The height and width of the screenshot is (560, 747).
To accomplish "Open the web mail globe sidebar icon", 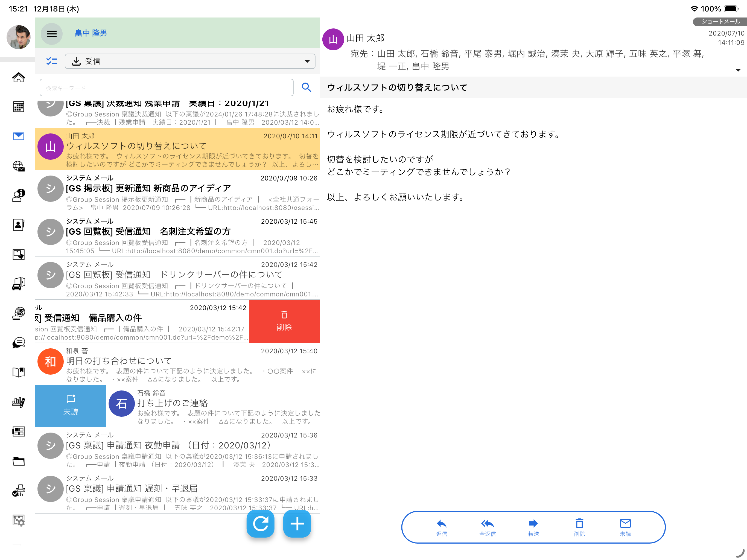I will point(19,166).
